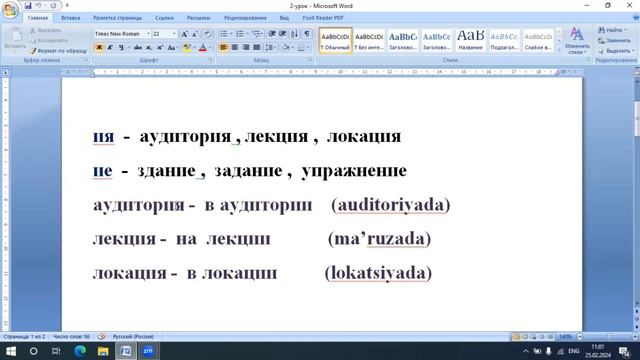
Task: Open the Ссылки (References) tab
Action: coord(164,18)
